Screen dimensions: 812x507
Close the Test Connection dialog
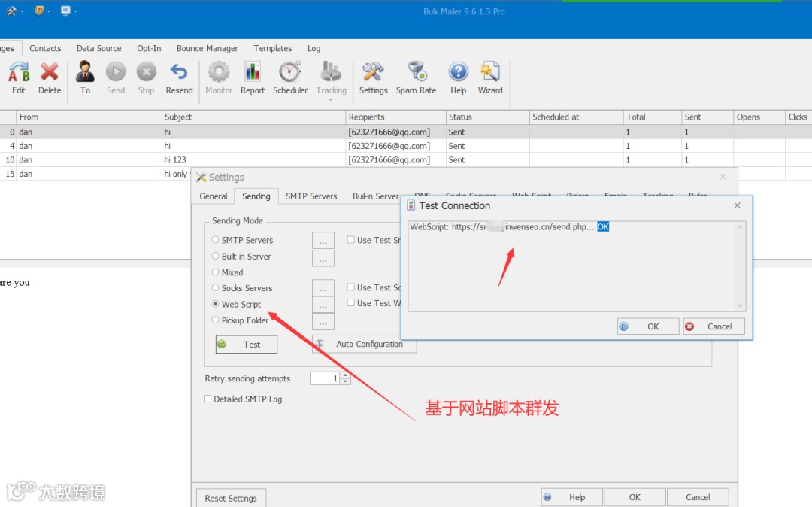point(737,205)
